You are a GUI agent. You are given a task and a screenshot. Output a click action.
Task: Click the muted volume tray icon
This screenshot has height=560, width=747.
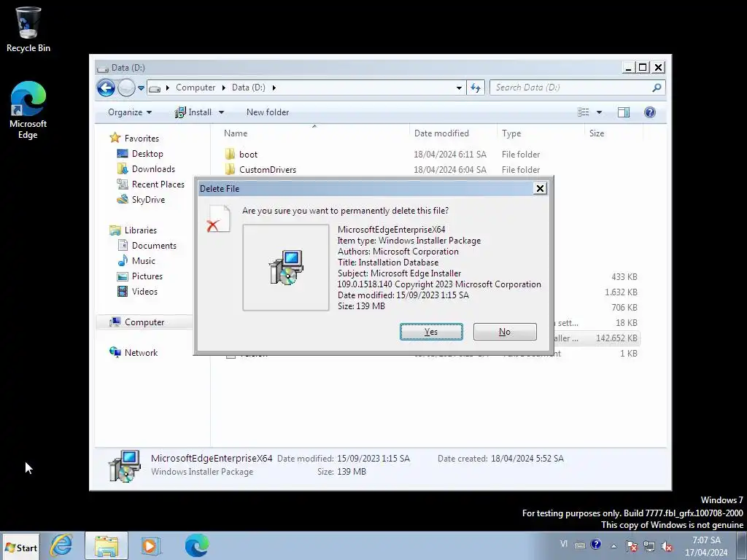[667, 547]
